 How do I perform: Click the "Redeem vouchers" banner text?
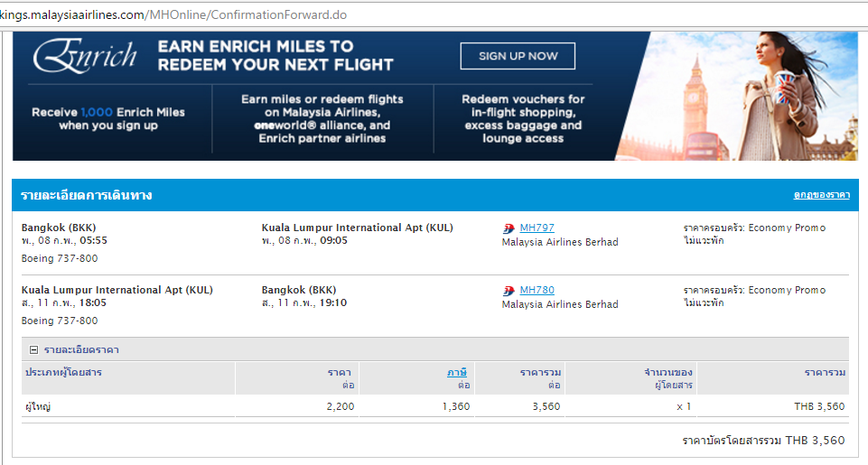click(523, 99)
